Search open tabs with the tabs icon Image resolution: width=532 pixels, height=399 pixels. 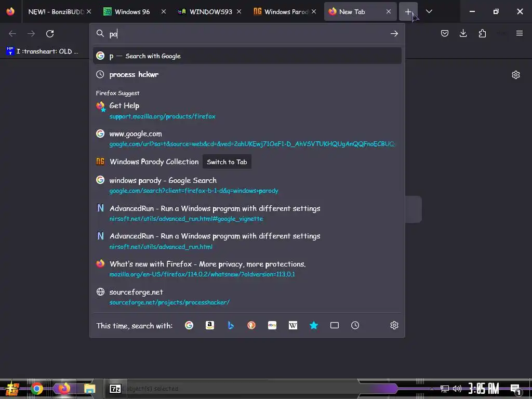tap(335, 325)
